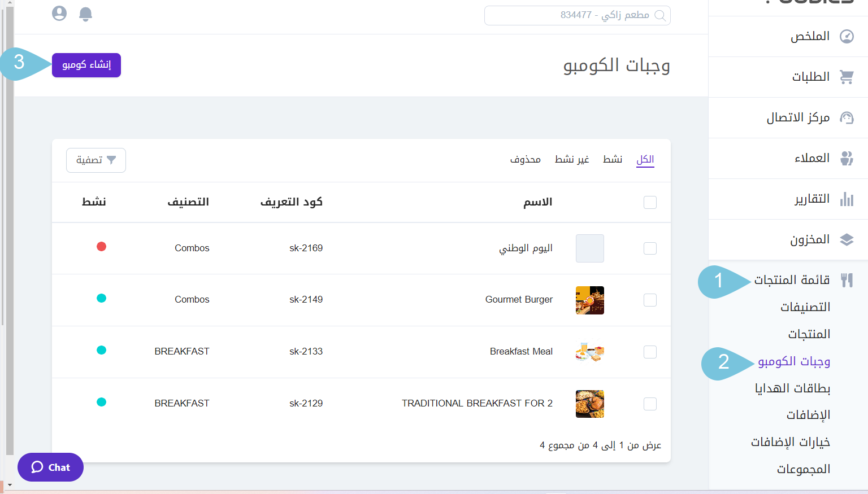
Task: Click the الاسم column header
Action: pos(537,202)
